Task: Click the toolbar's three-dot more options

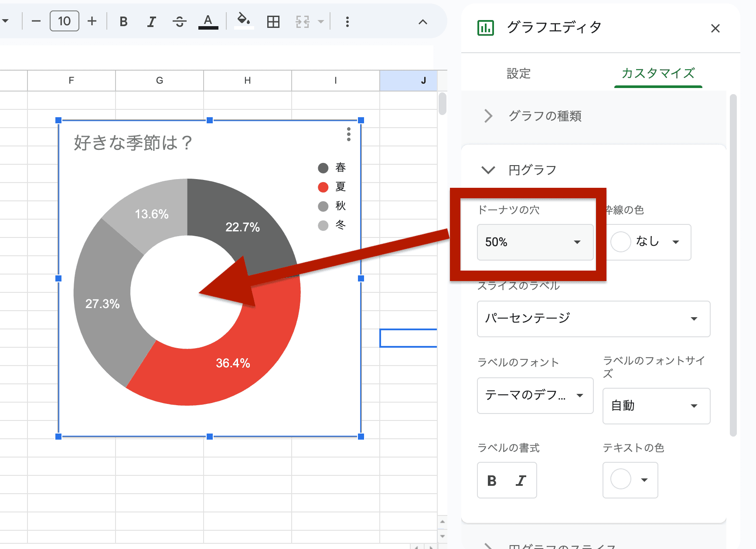Action: [x=347, y=22]
